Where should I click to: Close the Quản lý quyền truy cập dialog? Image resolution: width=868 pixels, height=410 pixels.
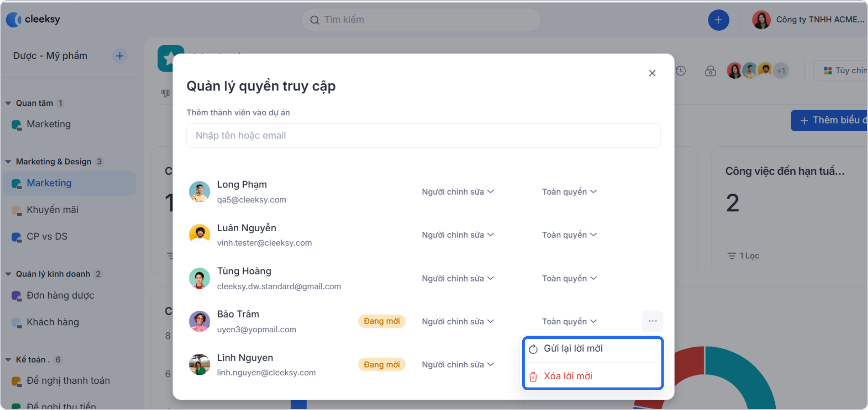click(x=652, y=73)
